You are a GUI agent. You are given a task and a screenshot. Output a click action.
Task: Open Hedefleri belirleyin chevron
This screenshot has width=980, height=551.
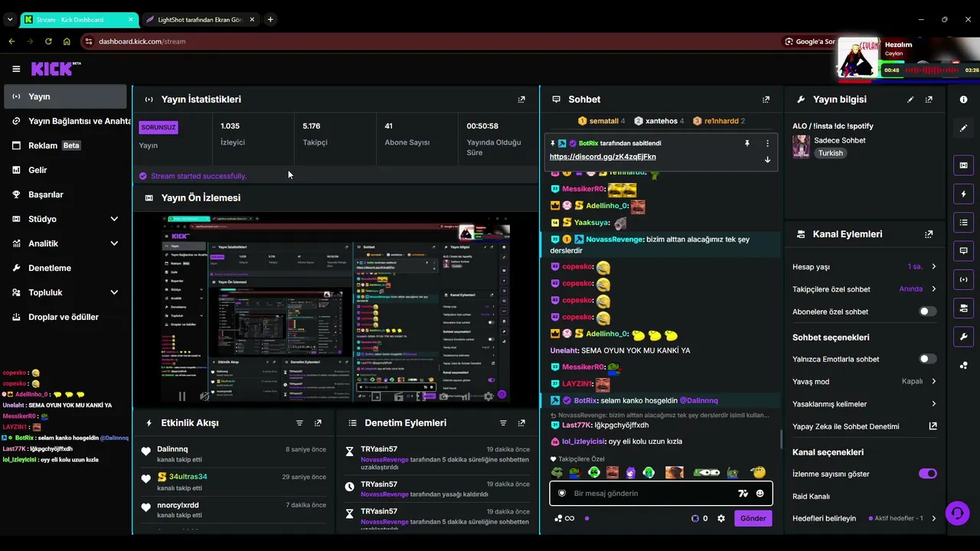coord(933,518)
